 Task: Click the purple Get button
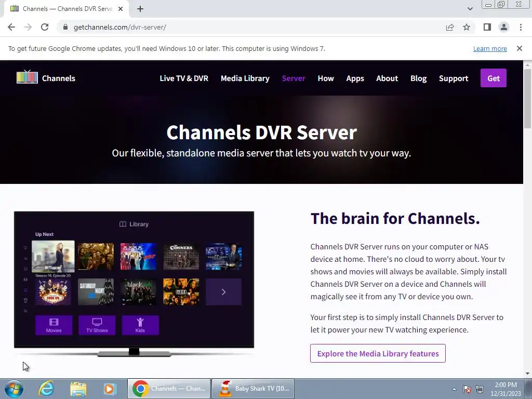click(x=494, y=78)
